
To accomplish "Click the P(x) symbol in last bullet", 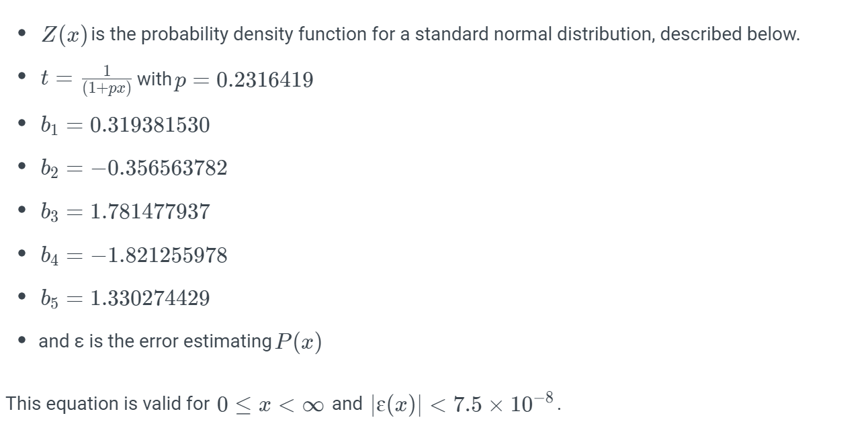I will (298, 342).
